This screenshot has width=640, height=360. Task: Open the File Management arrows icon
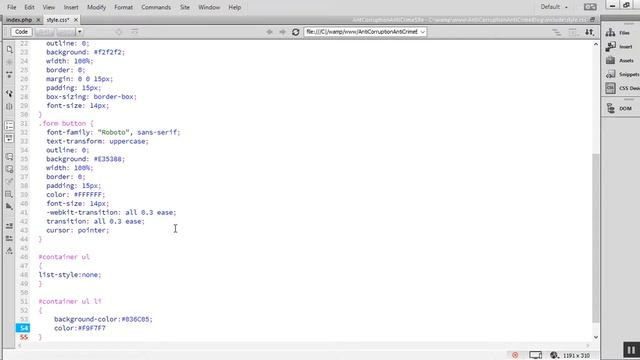pyautogui.click(x=589, y=32)
